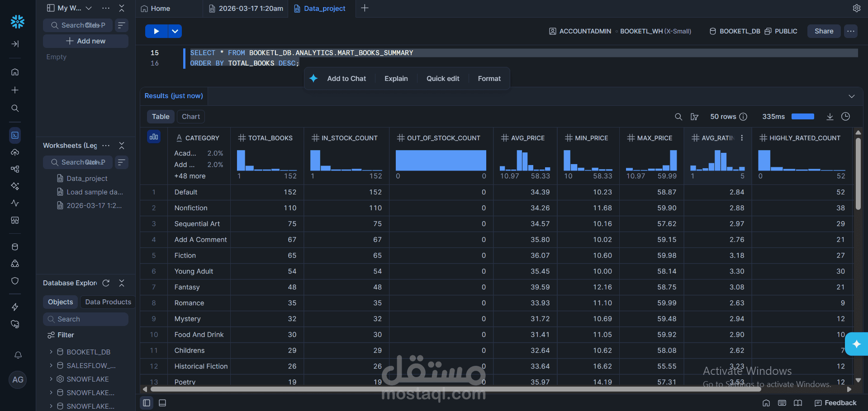Screen dimensions: 868x411
Task: Open query history via the clock icon
Action: (846, 116)
